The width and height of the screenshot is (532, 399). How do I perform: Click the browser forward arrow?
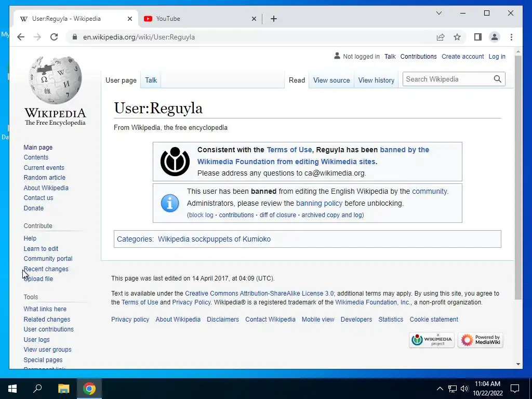pyautogui.click(x=37, y=37)
